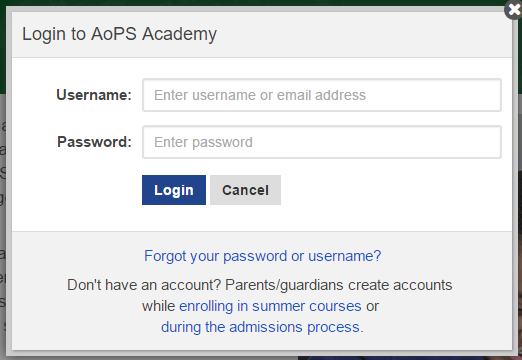Click the Enter username or email address placeholder
522x360 pixels.
coord(260,95)
